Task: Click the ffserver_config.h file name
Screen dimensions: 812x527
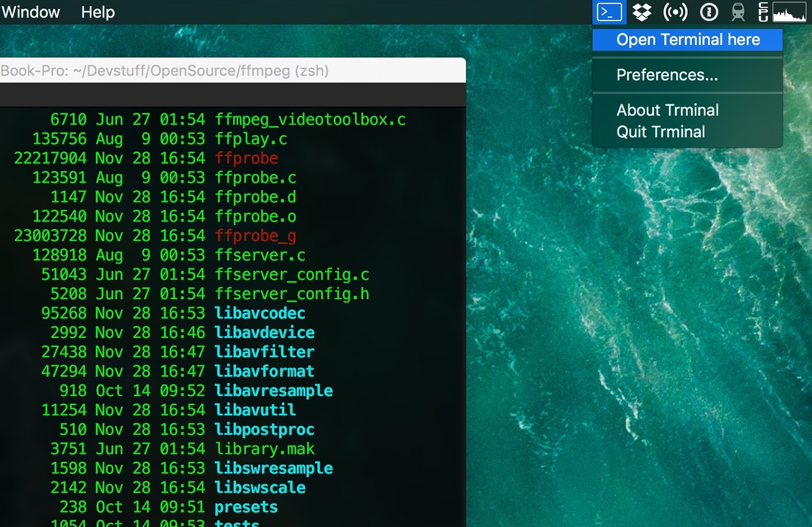Action: pyautogui.click(x=292, y=294)
